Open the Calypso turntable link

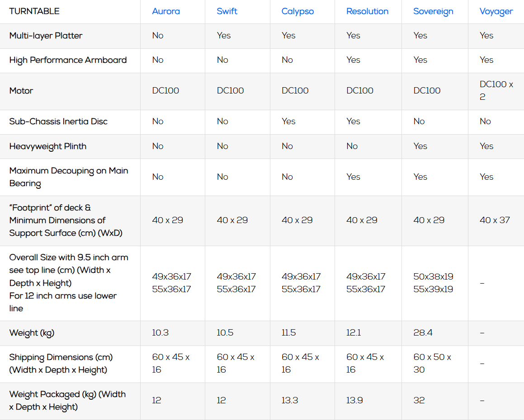[297, 12]
